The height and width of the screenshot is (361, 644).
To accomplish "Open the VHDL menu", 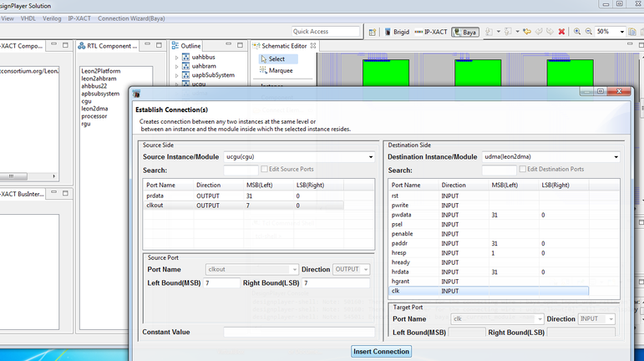I will 28,18.
